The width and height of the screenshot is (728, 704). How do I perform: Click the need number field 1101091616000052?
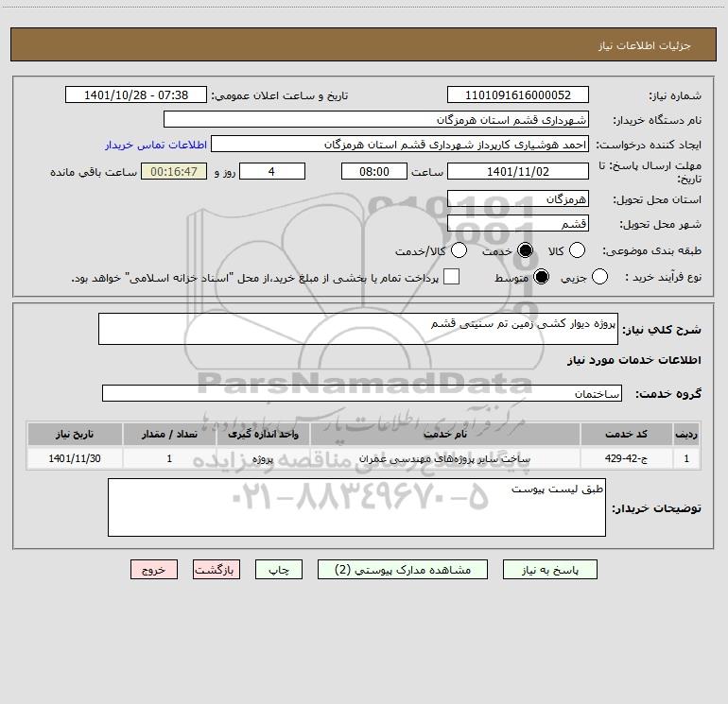click(x=518, y=94)
